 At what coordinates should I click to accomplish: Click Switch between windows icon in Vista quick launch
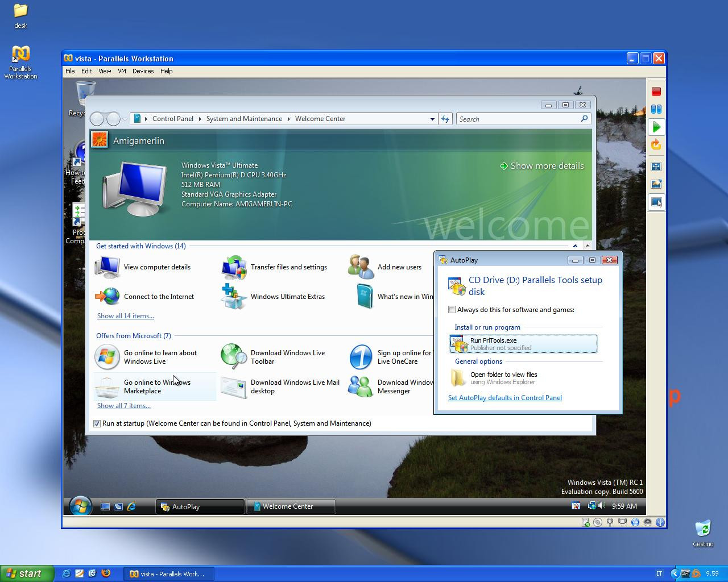point(118,506)
